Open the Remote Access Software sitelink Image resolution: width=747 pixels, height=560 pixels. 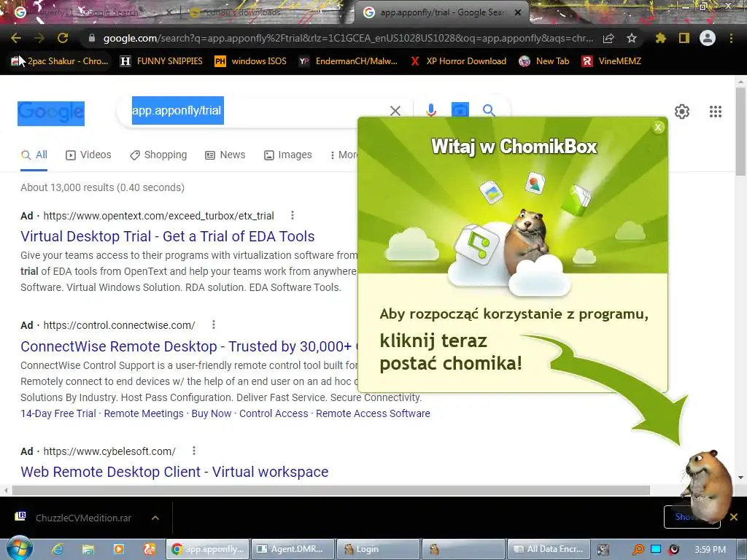373,413
